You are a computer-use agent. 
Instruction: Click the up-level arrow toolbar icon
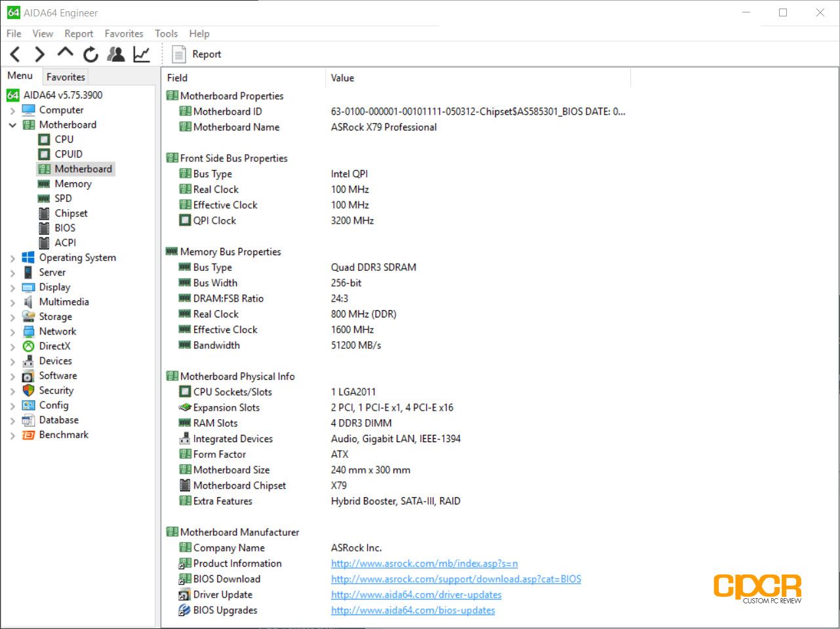tap(65, 53)
